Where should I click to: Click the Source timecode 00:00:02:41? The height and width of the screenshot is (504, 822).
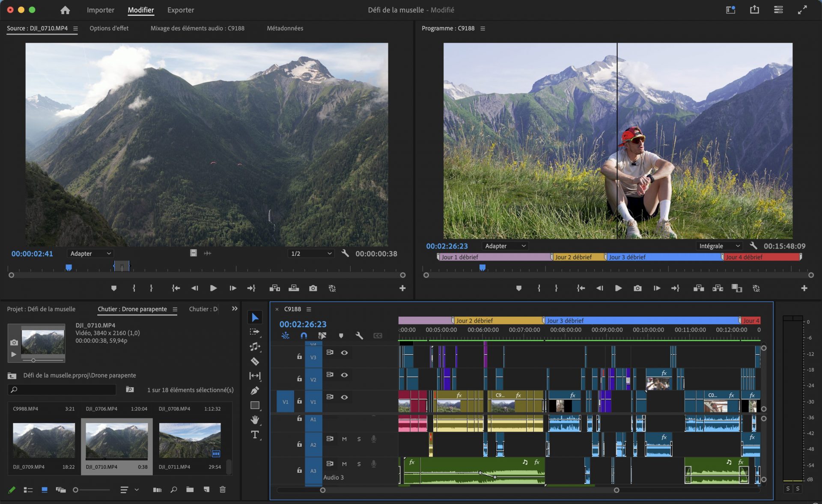32,254
